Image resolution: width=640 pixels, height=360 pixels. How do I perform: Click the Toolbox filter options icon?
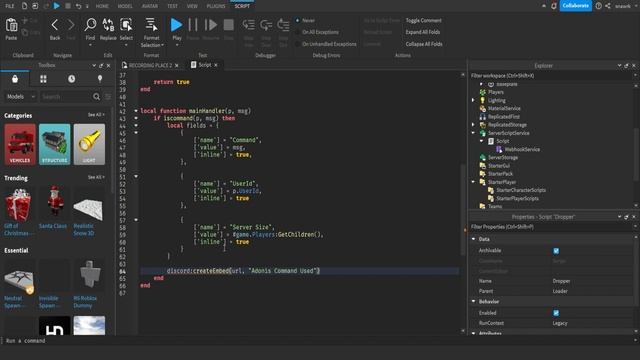click(x=108, y=97)
